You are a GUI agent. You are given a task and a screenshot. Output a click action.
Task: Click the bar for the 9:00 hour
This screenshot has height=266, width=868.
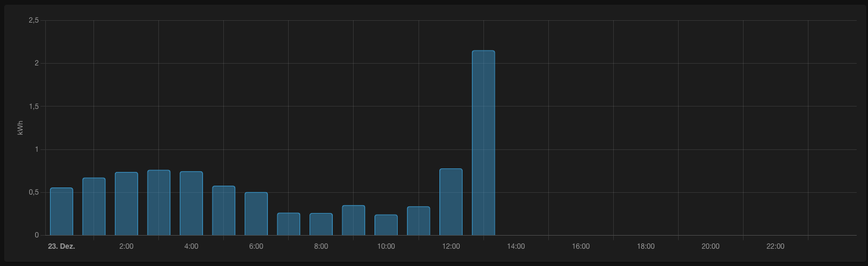[x=354, y=220]
